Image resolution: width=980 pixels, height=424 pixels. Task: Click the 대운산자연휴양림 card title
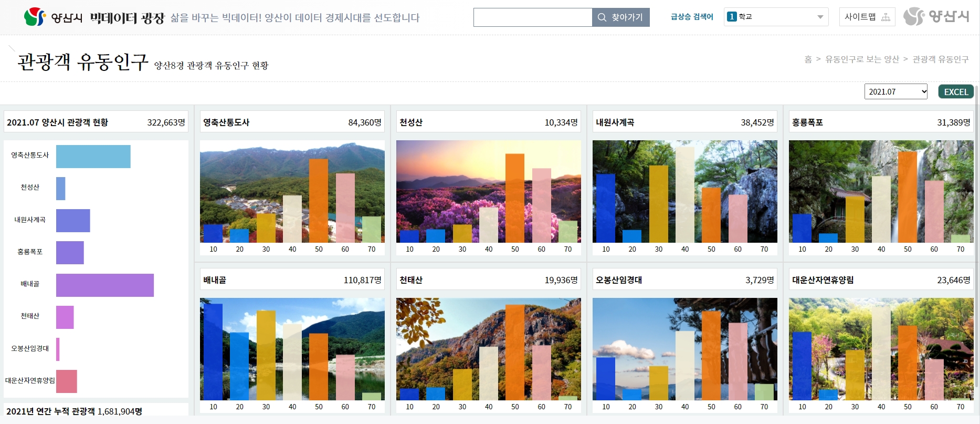pyautogui.click(x=823, y=280)
